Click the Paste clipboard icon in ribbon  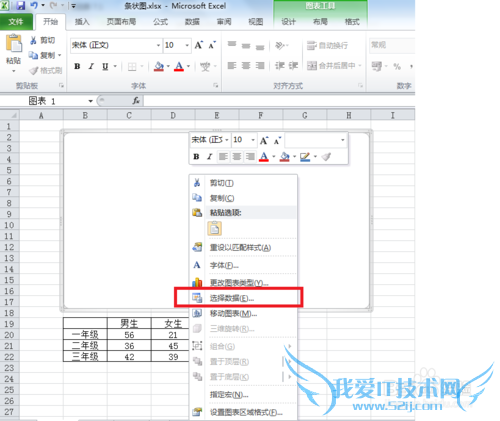coord(14,43)
